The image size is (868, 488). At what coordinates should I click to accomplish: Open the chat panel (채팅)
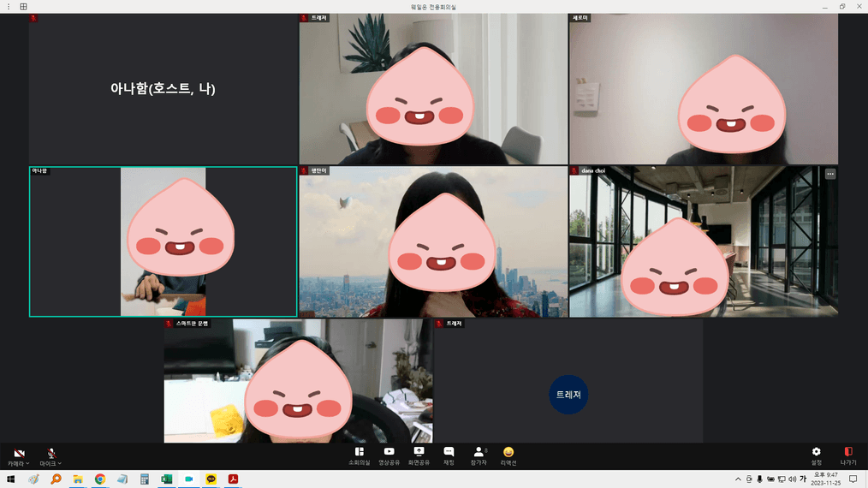(449, 455)
